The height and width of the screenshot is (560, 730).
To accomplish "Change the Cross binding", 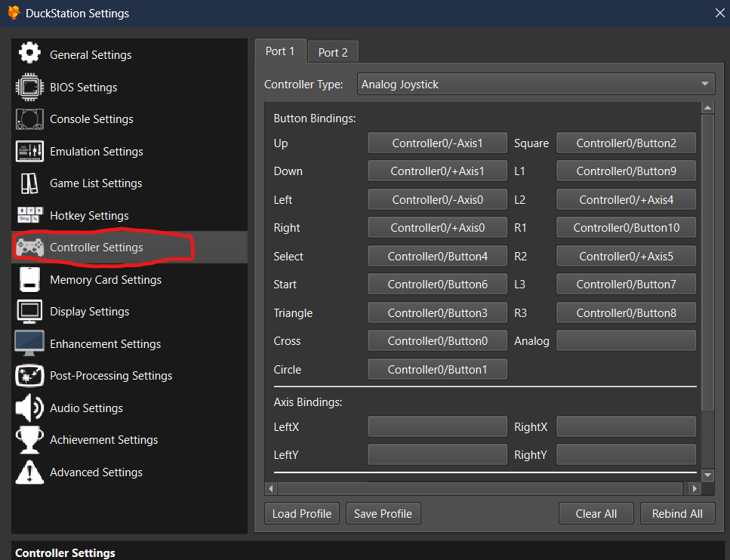I will pos(437,340).
